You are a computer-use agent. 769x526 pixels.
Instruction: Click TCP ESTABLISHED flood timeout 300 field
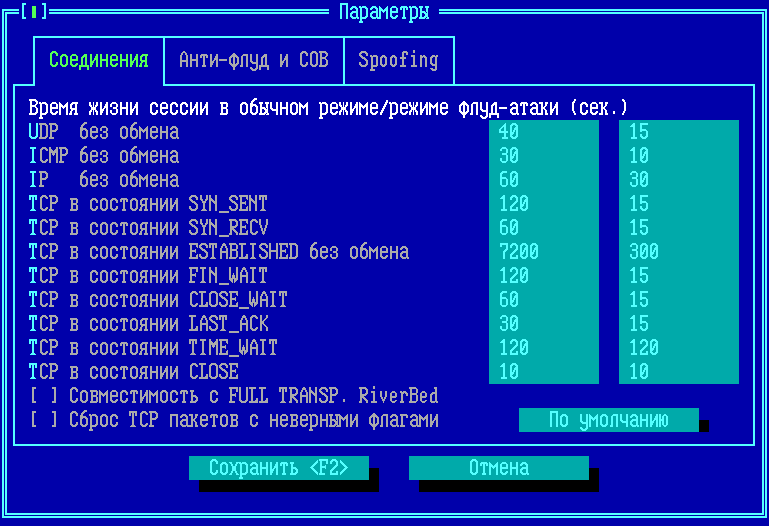[678, 252]
